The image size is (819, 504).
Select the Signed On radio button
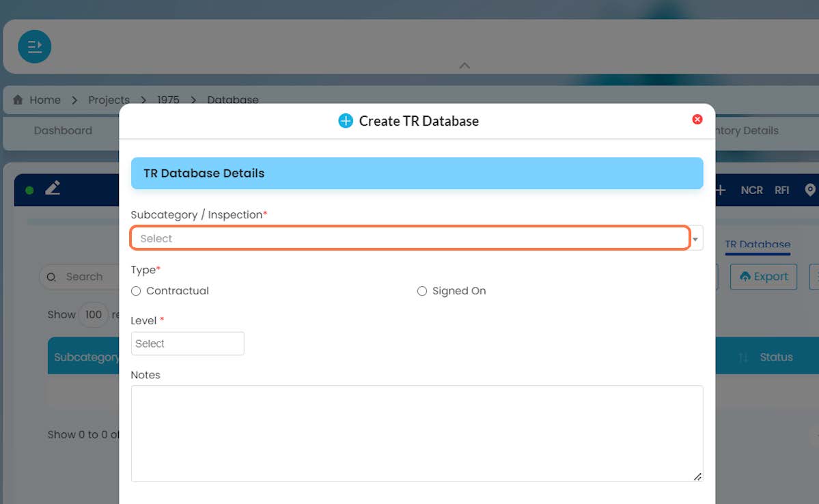pyautogui.click(x=422, y=291)
